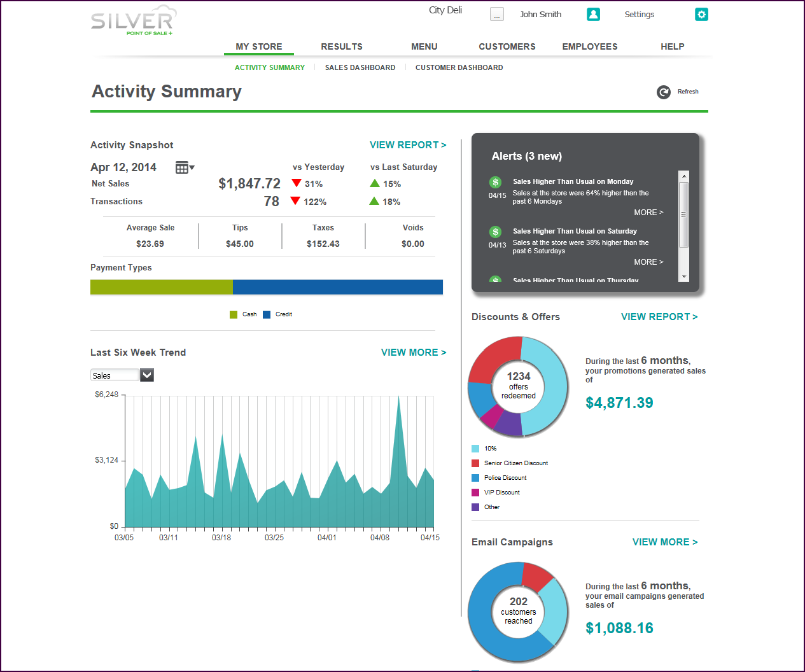Click the email campaign sales total $1,088.16
The image size is (805, 672).
tap(619, 628)
